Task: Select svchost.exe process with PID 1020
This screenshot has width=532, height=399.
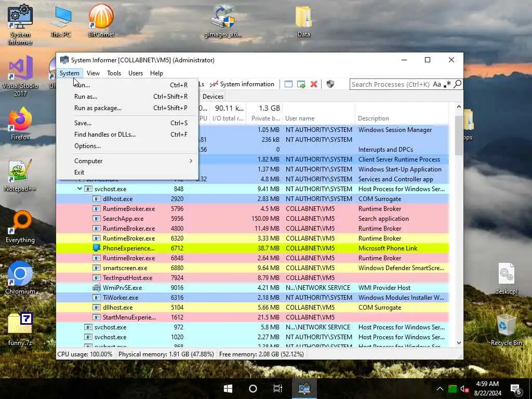Action: [x=252, y=337]
